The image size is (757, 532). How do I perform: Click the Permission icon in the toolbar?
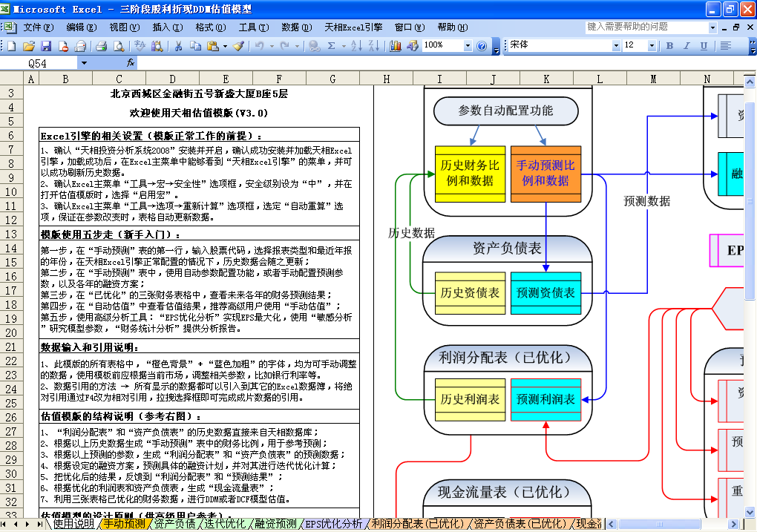point(63,46)
